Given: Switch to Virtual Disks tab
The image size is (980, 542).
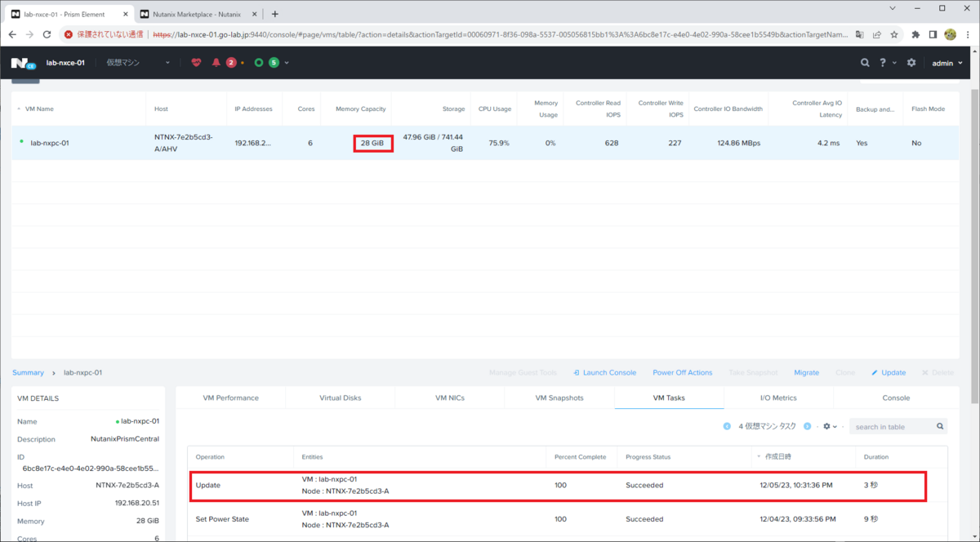Looking at the screenshot, I should coord(340,398).
